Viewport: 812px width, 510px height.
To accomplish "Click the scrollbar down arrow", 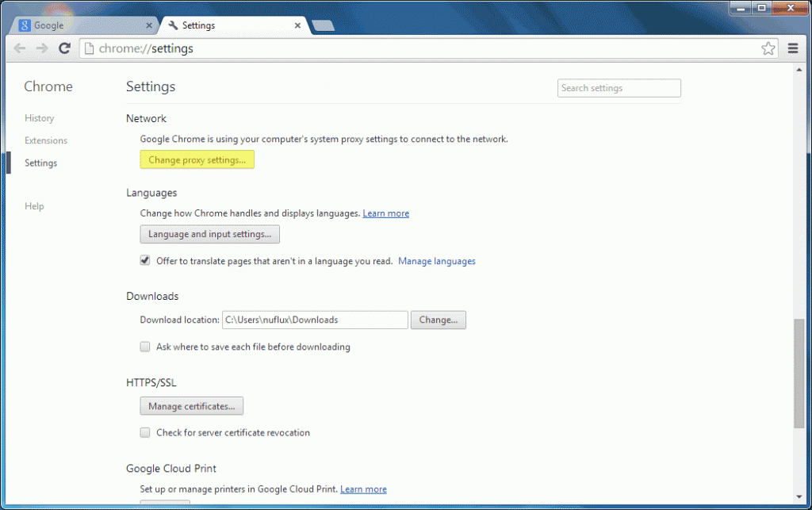I will (x=799, y=497).
